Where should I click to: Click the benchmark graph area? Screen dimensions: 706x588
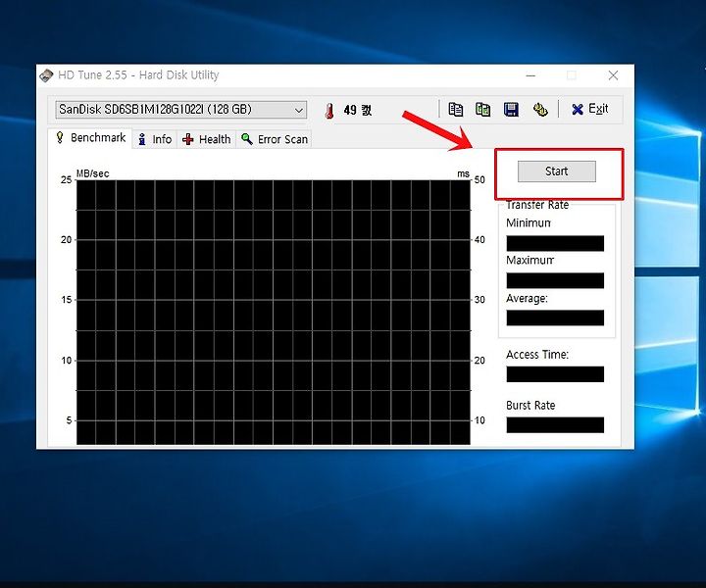point(274,313)
